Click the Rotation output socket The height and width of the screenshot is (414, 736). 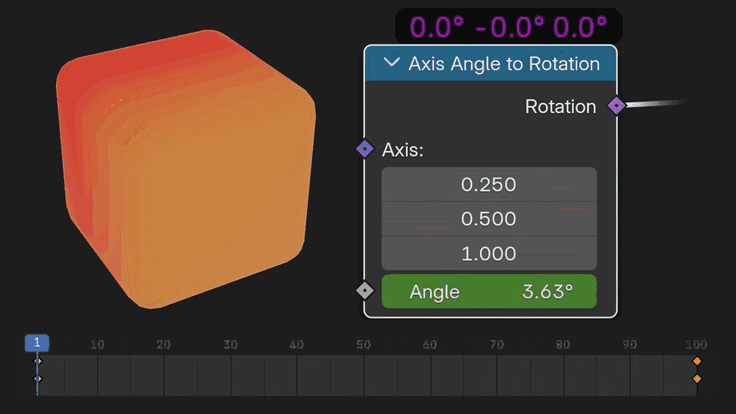[x=616, y=105]
